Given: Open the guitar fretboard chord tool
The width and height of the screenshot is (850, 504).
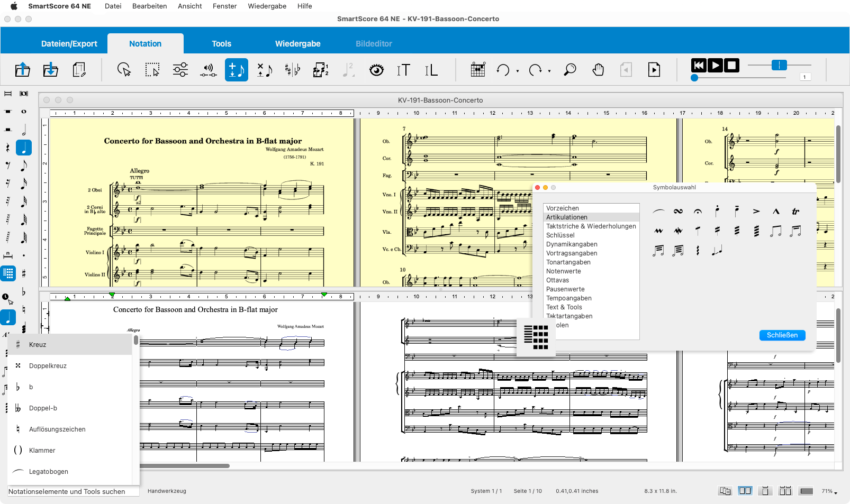Looking at the screenshot, I should click(477, 70).
